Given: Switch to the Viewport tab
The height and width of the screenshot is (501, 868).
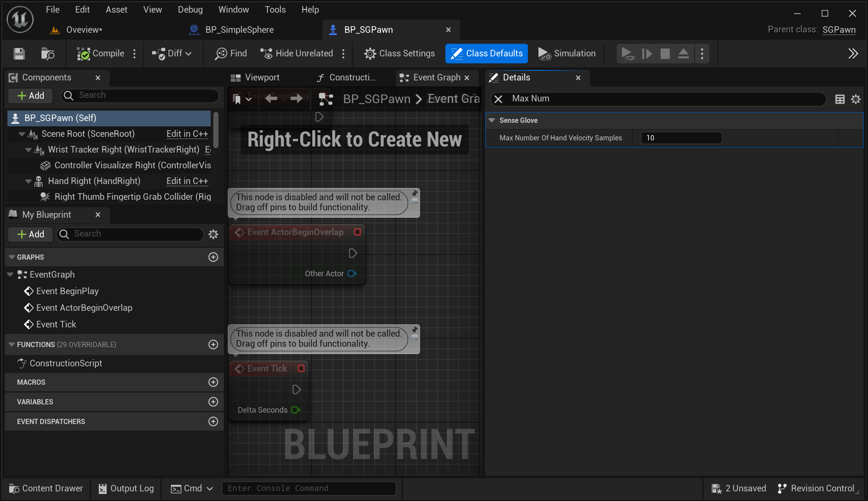Looking at the screenshot, I should [x=255, y=77].
